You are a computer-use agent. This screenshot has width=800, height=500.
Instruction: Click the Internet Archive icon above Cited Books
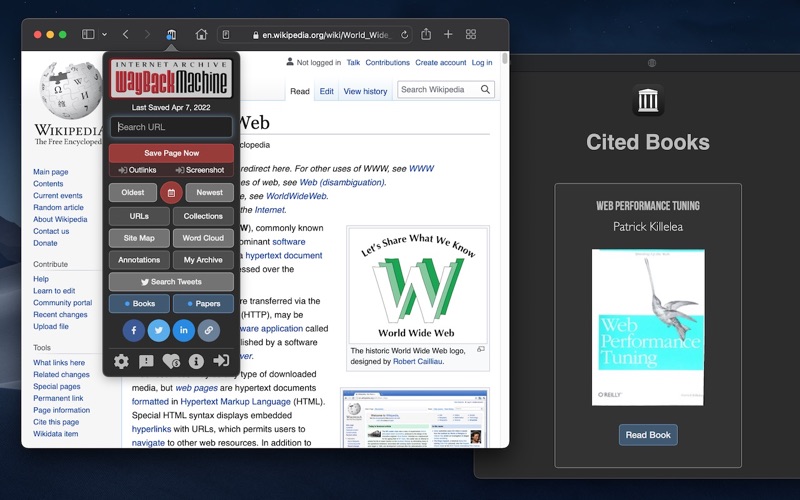click(x=648, y=100)
